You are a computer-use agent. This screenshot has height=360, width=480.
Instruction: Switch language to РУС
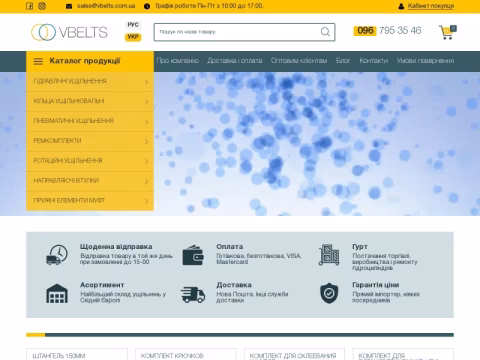pyautogui.click(x=133, y=25)
